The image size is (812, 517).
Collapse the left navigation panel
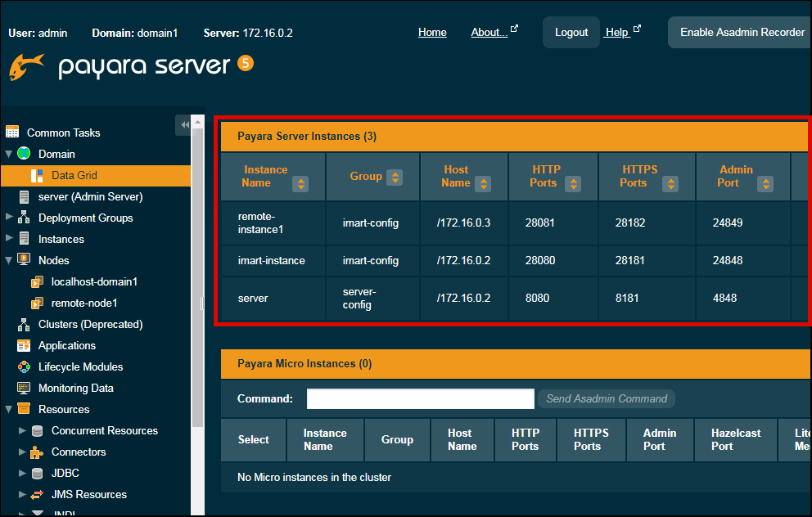(184, 124)
